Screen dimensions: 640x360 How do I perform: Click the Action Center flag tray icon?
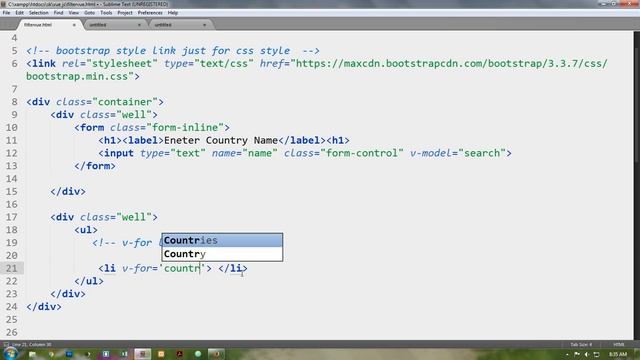[x=577, y=355]
